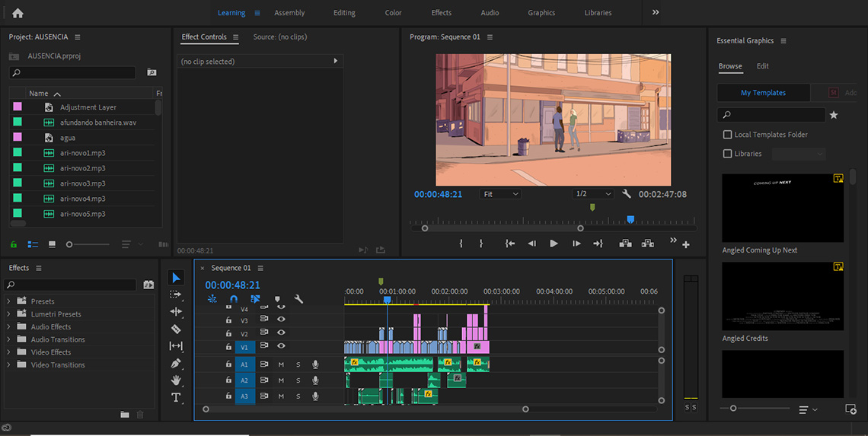Screen dimensions: 868x436
Task: Select the Type tool
Action: [x=176, y=397]
